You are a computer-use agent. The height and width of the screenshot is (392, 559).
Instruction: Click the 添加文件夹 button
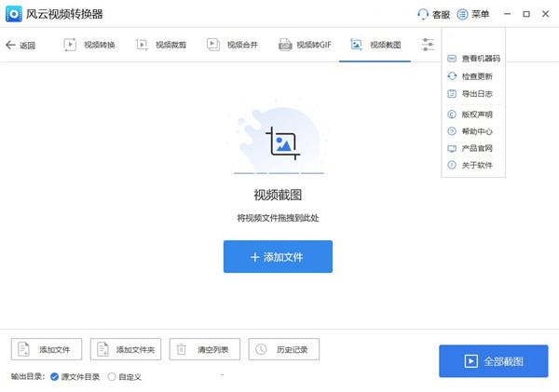[126, 349]
